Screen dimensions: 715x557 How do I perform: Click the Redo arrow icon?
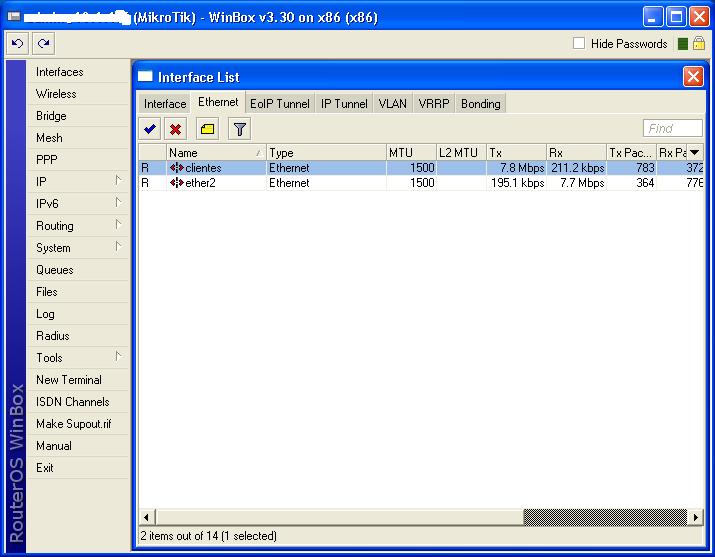[x=43, y=44]
